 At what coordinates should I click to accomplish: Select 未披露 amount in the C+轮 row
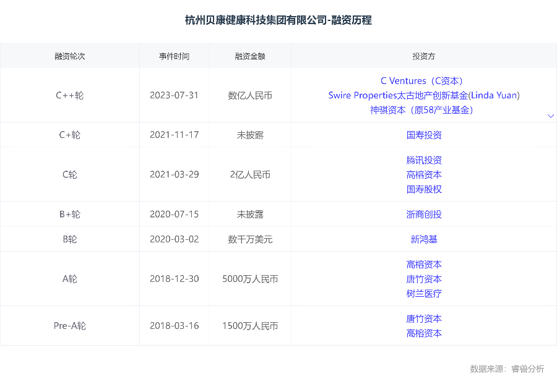pos(250,135)
